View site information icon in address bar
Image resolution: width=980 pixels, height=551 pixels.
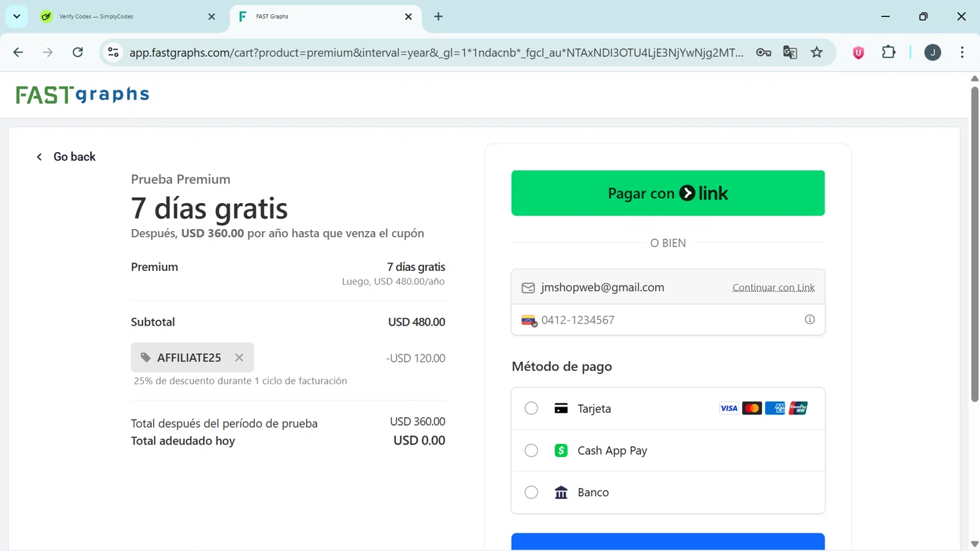tap(113, 52)
